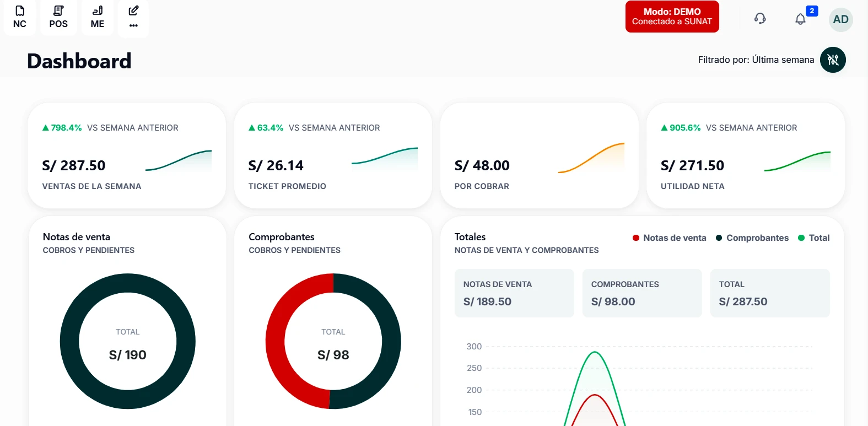Toggle Comprobantes legend series

[x=752, y=238]
